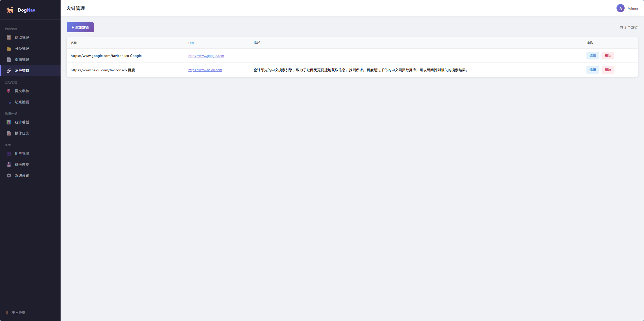Click the folder icon for 分类管理

point(9,49)
